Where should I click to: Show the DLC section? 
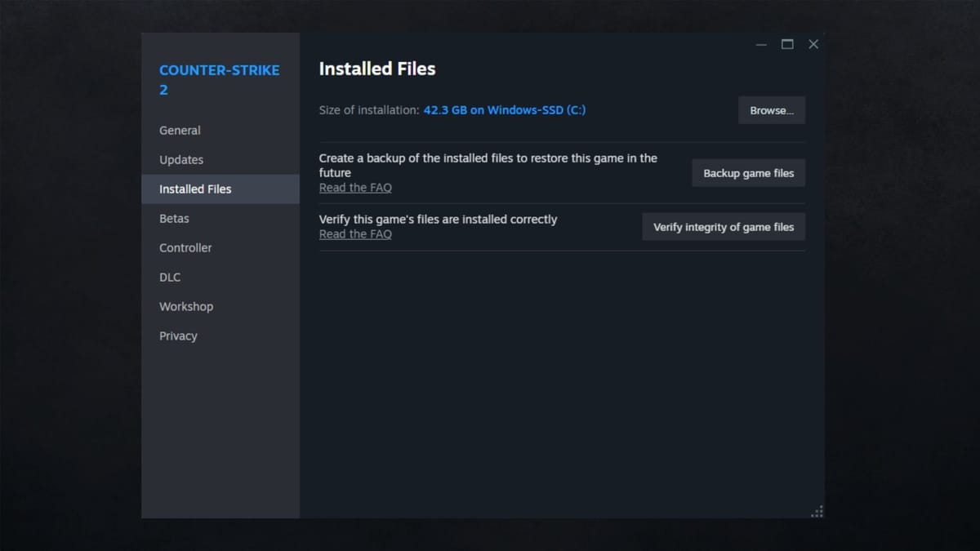[x=170, y=278]
